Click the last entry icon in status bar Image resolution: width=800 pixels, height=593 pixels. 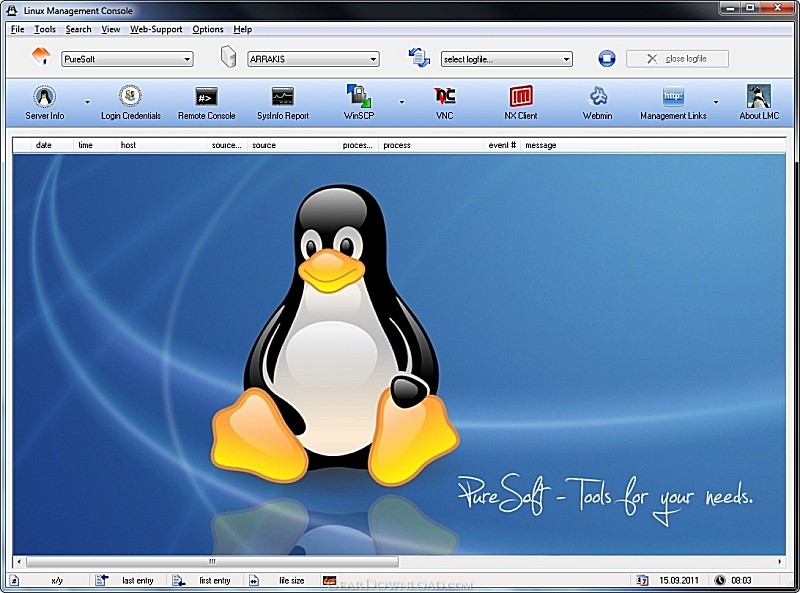[x=102, y=580]
